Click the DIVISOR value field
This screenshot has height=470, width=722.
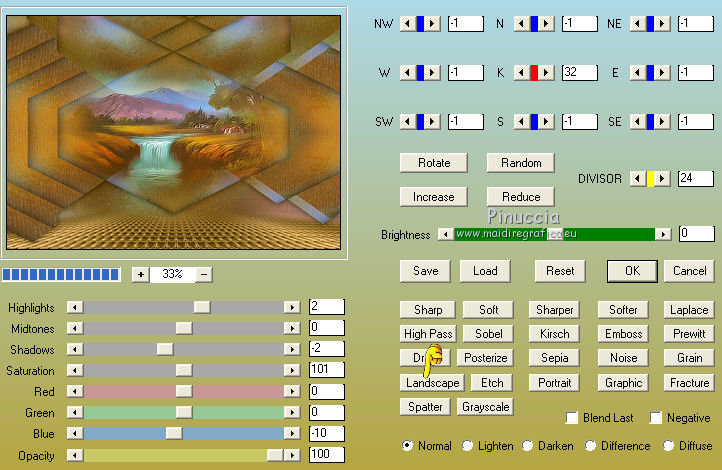click(x=695, y=179)
